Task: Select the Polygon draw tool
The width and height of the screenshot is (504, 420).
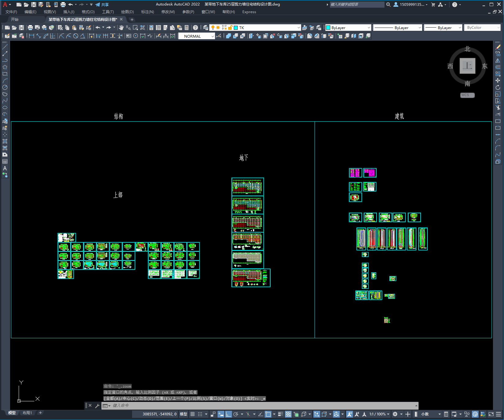Action: pos(5,67)
